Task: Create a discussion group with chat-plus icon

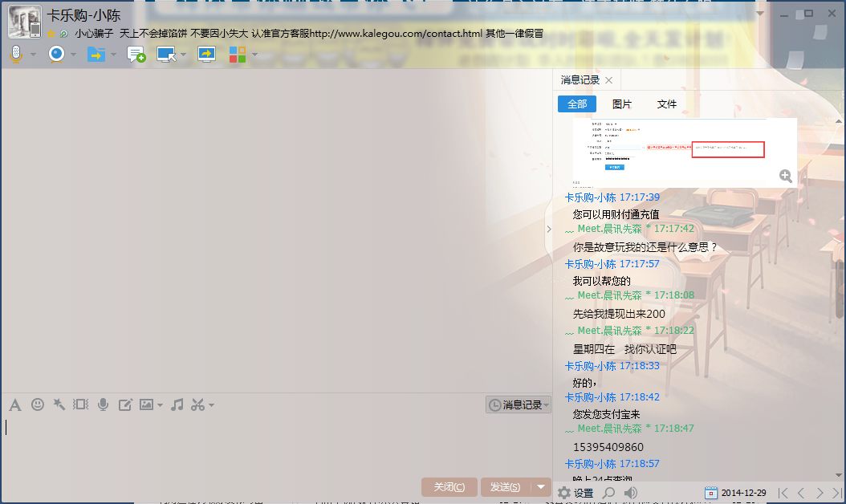Action: [136, 55]
